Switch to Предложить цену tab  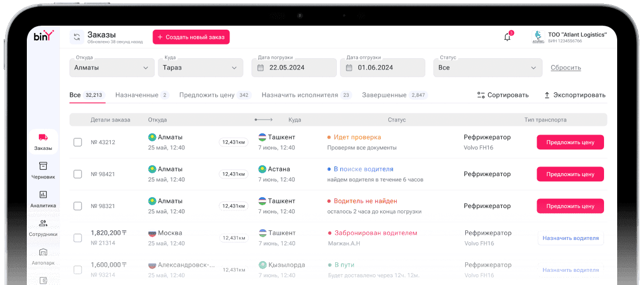tap(215, 95)
